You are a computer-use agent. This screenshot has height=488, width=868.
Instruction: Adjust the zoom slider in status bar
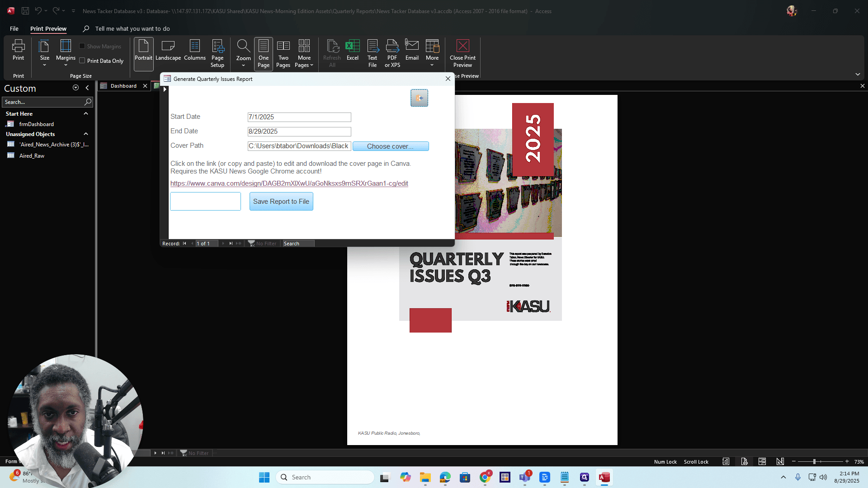click(x=814, y=461)
